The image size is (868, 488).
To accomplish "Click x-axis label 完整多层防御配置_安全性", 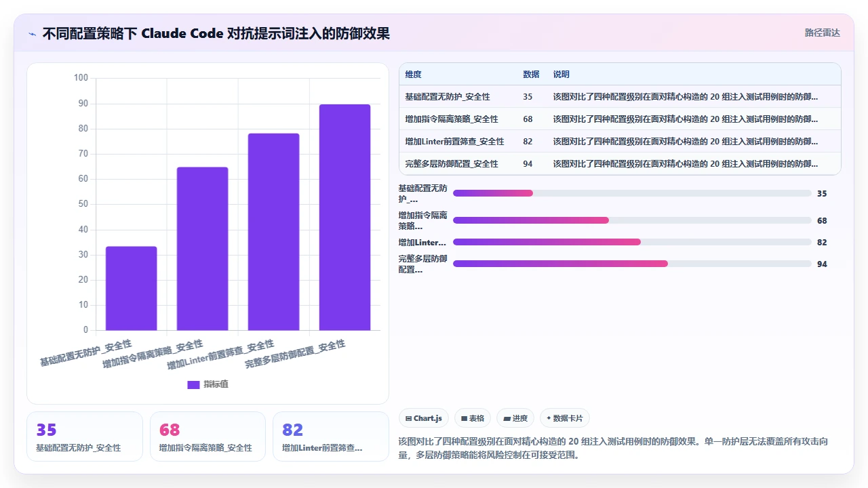I will (x=295, y=354).
